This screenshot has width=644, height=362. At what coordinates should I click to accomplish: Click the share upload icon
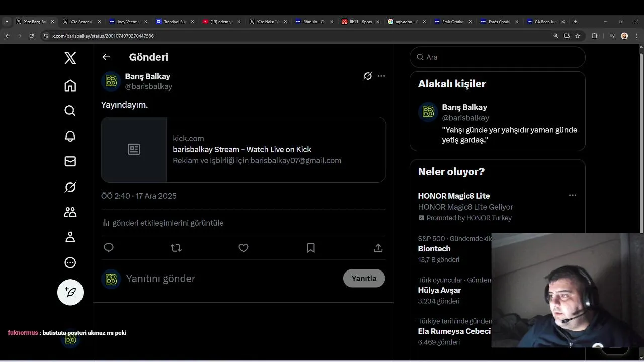(x=378, y=248)
